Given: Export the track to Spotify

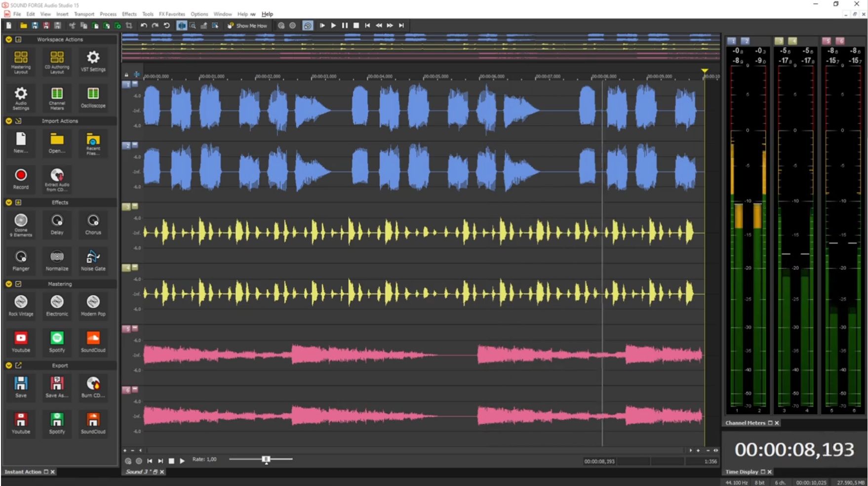Looking at the screenshot, I should click(x=57, y=423).
